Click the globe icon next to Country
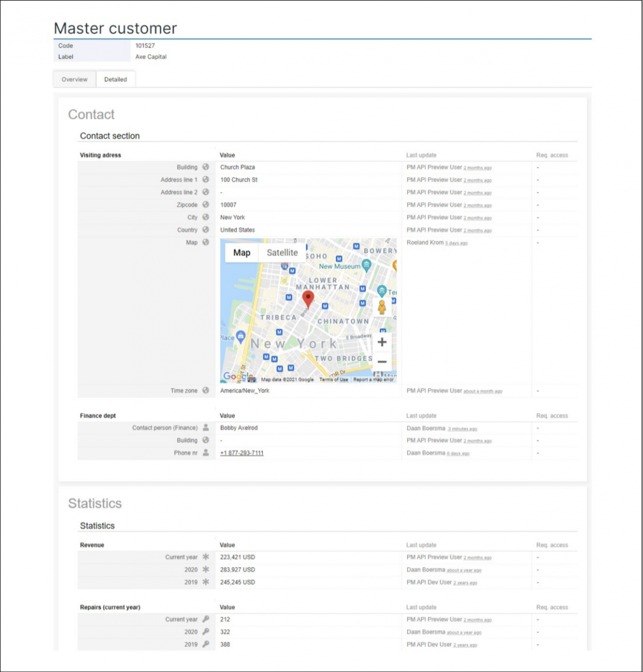The height and width of the screenshot is (672, 643). pos(206,230)
